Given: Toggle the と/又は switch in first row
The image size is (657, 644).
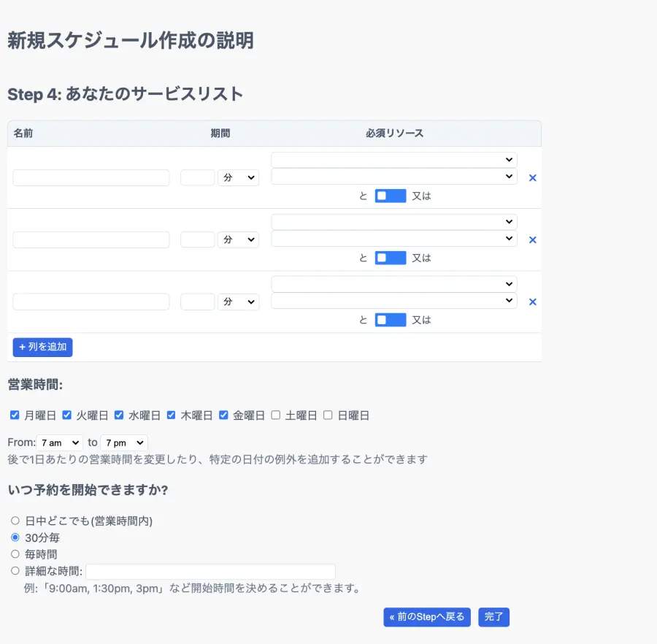Looking at the screenshot, I should 390,196.
